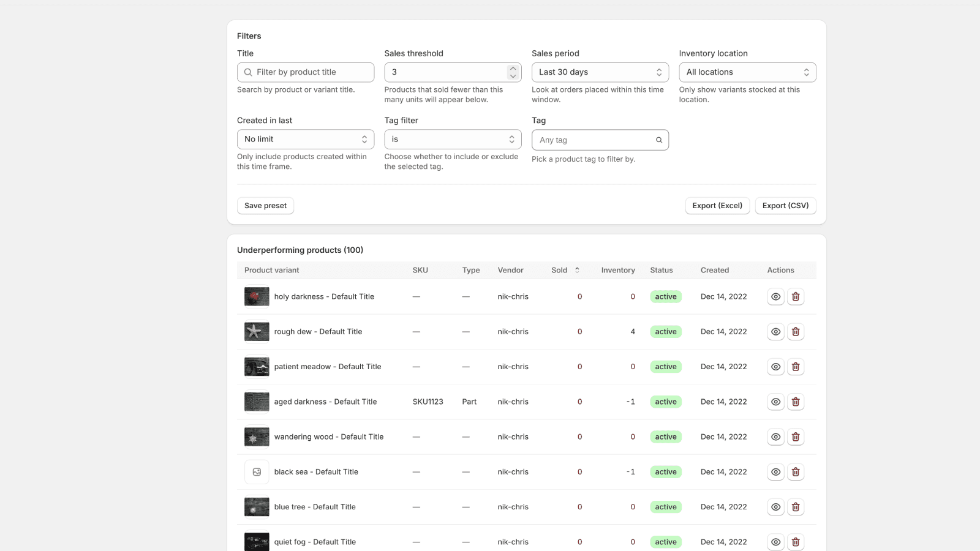This screenshot has height=551, width=980.
Task: Click the inventory value 4 for rough dew
Action: point(633,332)
